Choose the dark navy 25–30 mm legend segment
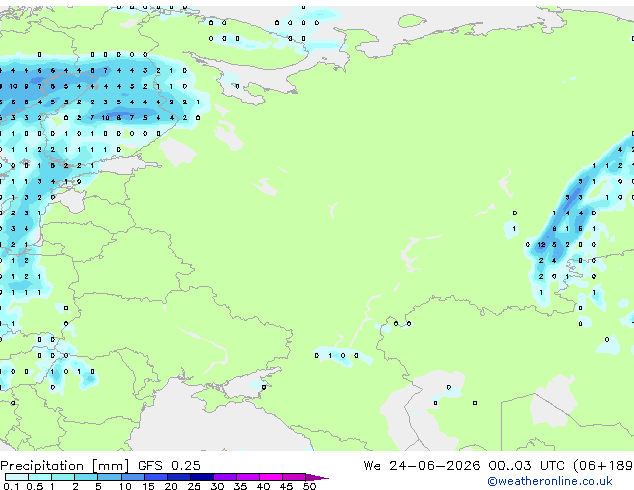 [202, 477]
